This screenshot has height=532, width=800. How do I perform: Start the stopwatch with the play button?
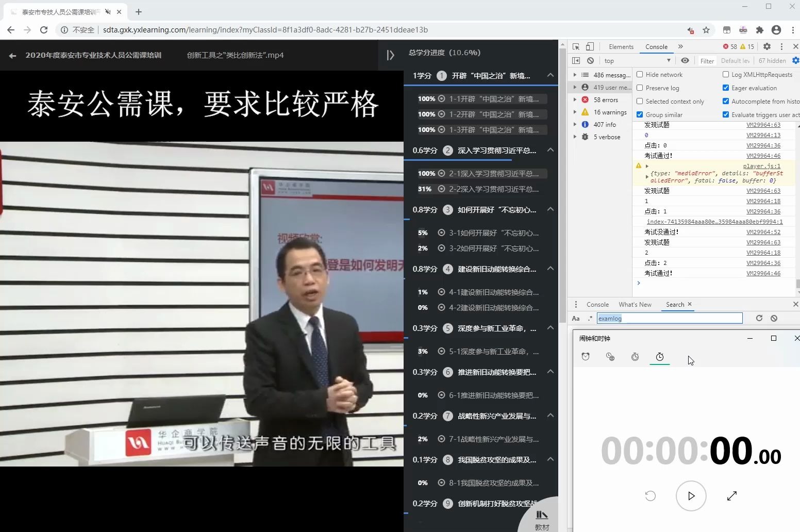[691, 496]
